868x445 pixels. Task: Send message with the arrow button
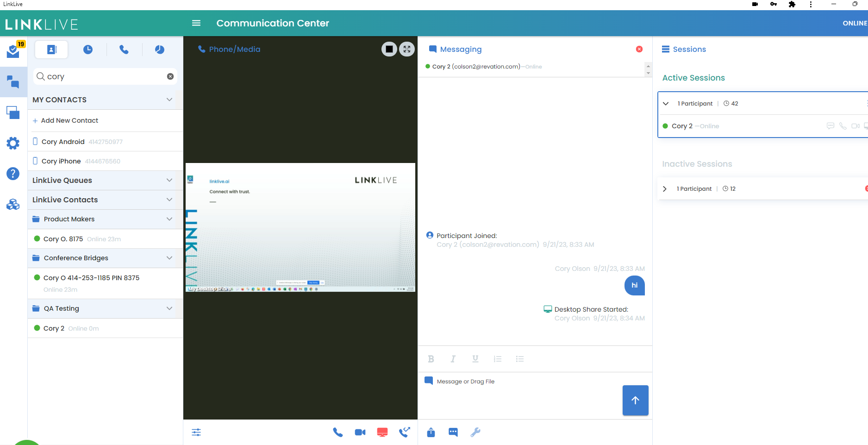635,400
